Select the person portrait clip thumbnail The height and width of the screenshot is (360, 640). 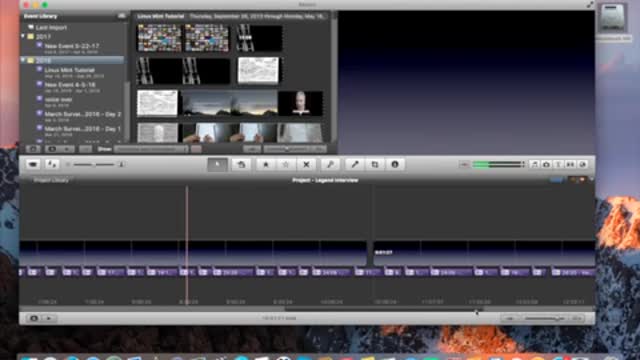coord(300,103)
